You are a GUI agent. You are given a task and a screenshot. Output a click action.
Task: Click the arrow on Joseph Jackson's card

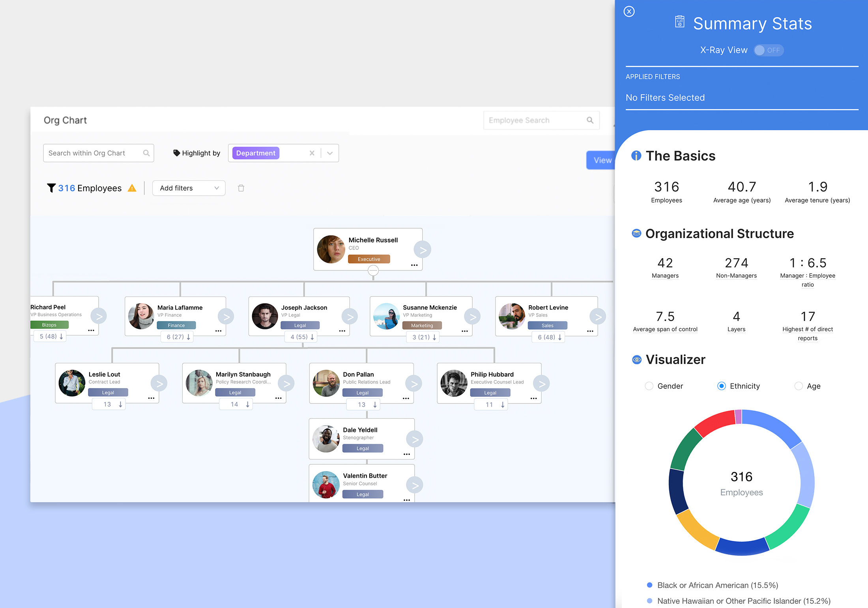point(350,317)
